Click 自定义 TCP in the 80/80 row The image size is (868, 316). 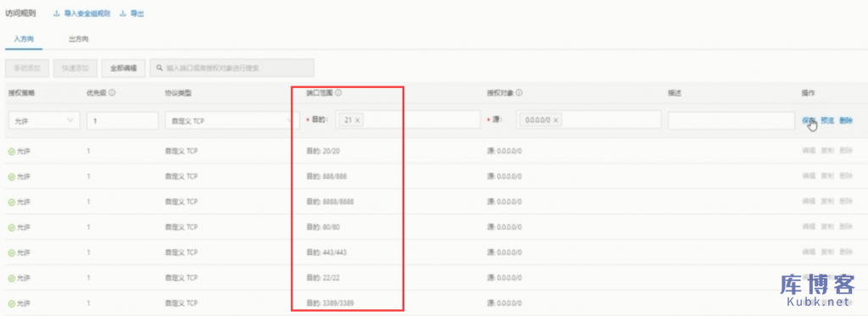(x=181, y=227)
